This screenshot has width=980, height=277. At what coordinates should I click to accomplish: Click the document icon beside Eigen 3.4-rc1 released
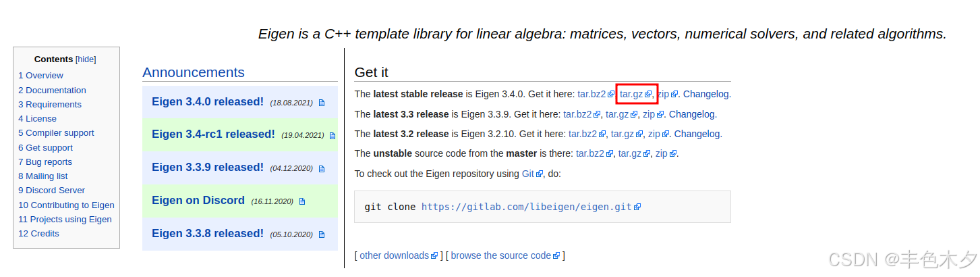point(333,136)
